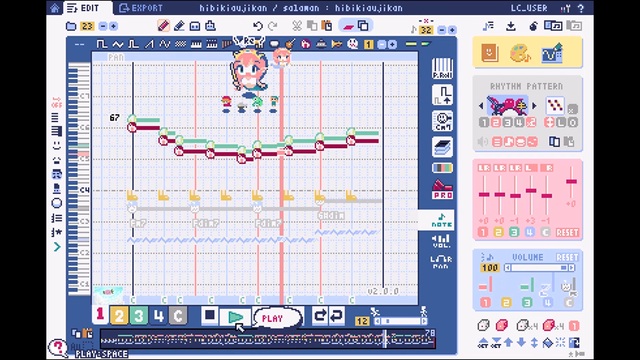Switch to the VOL. editing tab

pos(441,241)
